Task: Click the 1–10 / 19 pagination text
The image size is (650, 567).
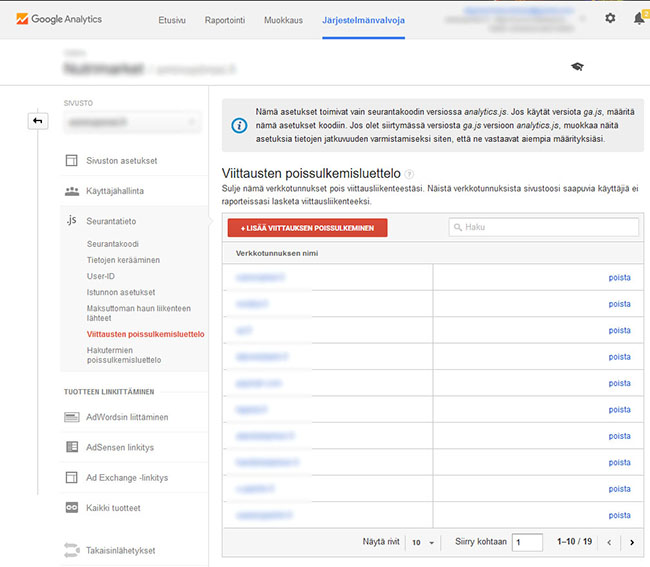Action: click(x=575, y=542)
